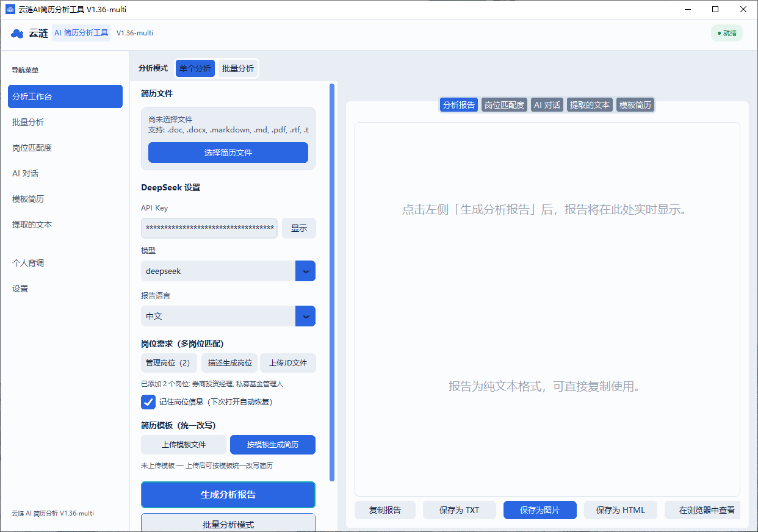Click 批量分析模式 button at bottom
758x532 pixels.
[x=228, y=523]
